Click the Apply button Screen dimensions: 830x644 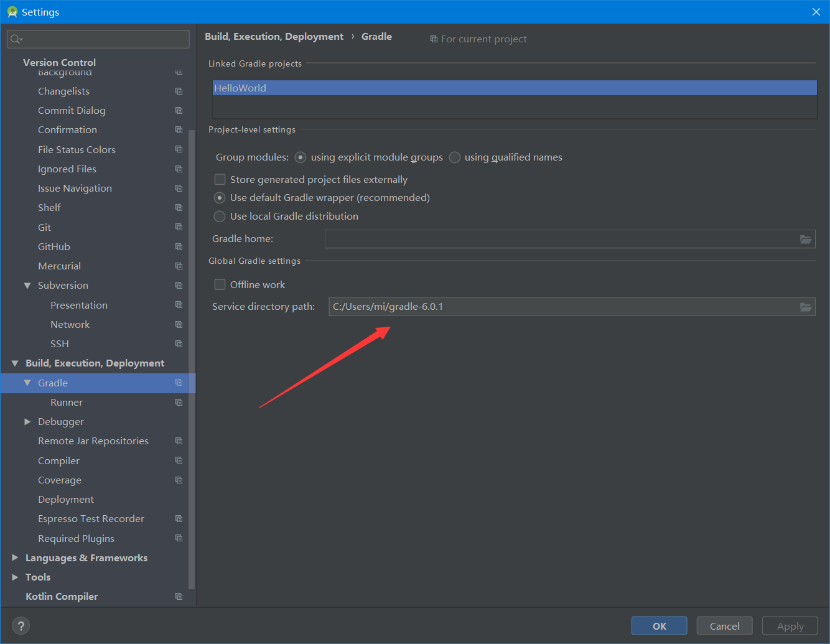790,626
